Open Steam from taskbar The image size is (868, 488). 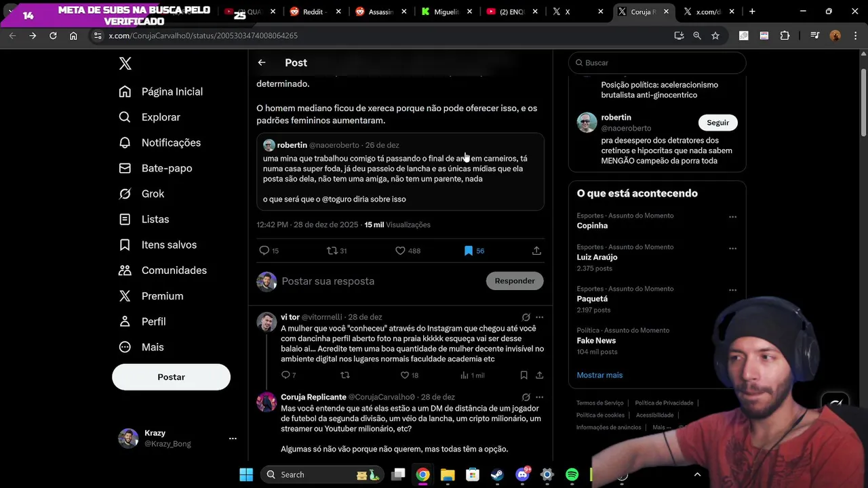(x=497, y=474)
